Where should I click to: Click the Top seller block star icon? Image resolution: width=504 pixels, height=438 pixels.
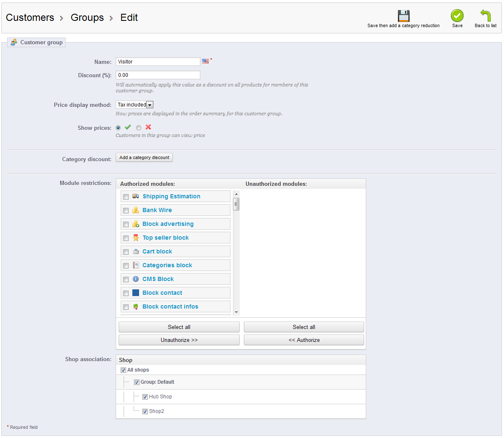136,238
